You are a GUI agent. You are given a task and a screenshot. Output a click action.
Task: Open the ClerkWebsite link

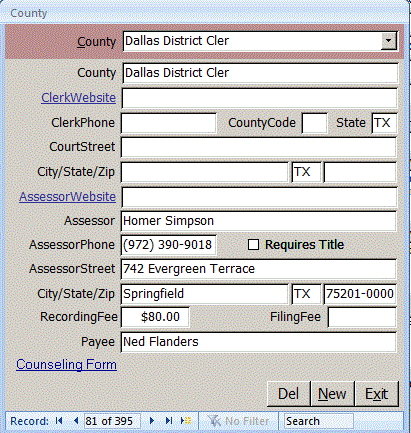(x=79, y=98)
